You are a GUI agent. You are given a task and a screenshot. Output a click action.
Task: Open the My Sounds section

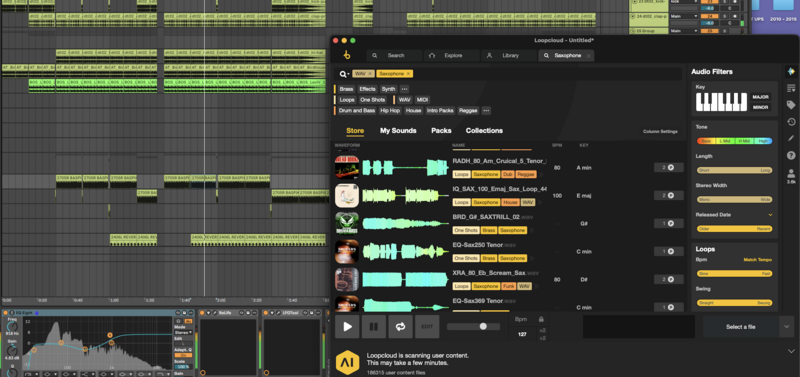tap(398, 131)
